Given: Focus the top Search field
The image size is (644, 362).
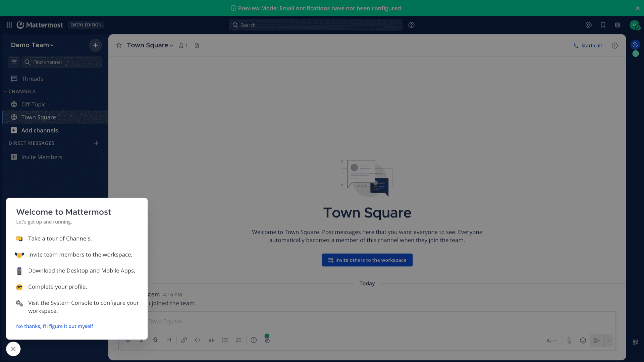Looking at the screenshot, I should coord(315,25).
